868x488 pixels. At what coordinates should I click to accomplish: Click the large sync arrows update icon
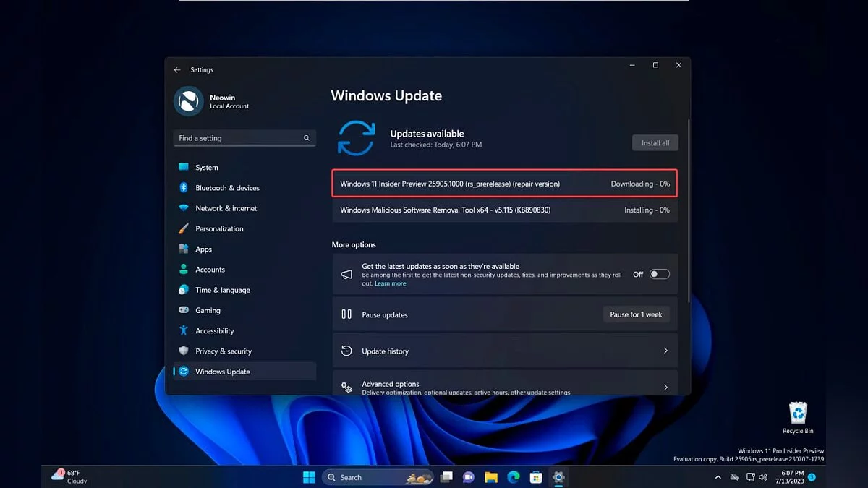356,138
